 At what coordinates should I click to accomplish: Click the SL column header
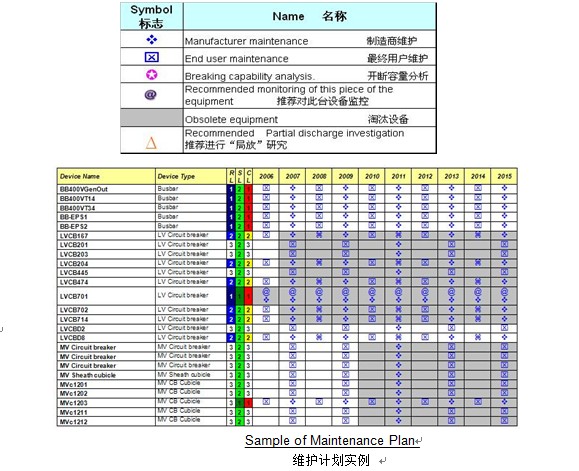(x=240, y=176)
